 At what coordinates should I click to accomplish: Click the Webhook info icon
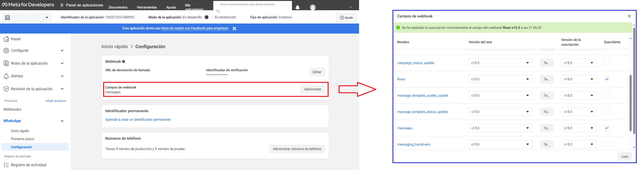tap(123, 62)
